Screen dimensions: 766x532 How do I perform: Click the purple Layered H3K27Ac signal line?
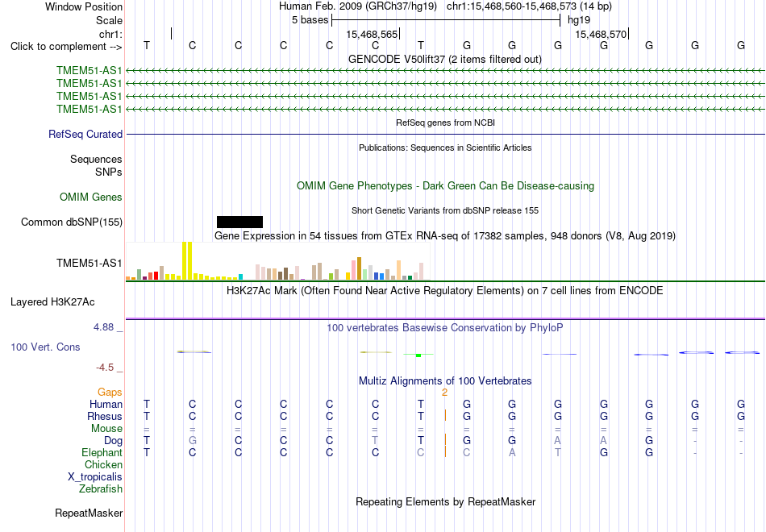tap(446, 319)
